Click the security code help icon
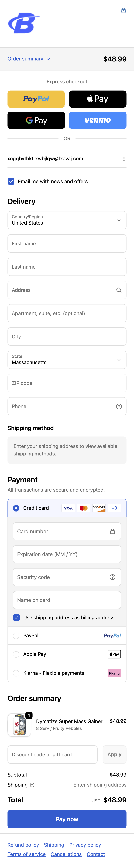Viewport: 134px width, 868px height. click(x=113, y=577)
